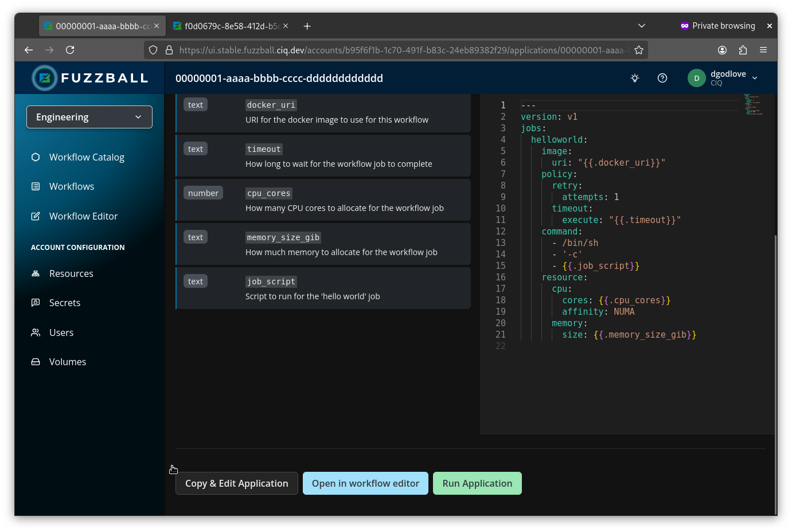Click the Fuzzball logo icon

45,78
